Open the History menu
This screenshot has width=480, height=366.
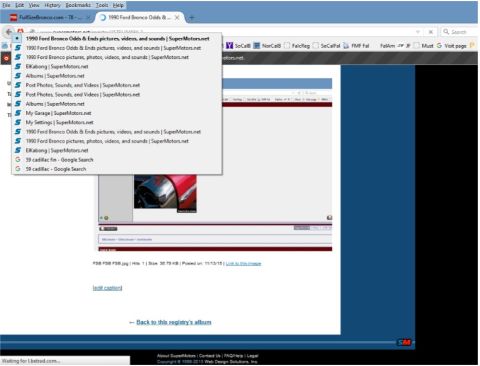click(x=52, y=5)
